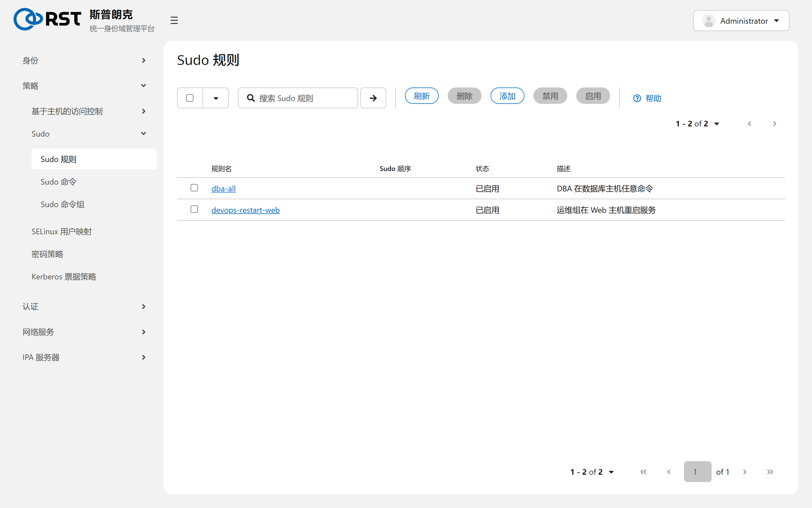
Task: Open bottom items-per-page 1 - 2 of 2 dropdown
Action: click(592, 472)
